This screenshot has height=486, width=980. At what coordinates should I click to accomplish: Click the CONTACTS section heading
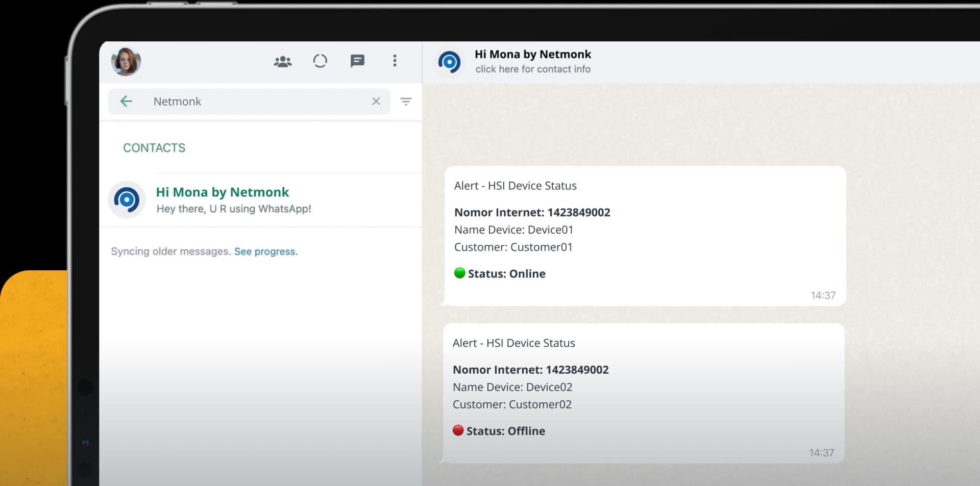click(154, 148)
